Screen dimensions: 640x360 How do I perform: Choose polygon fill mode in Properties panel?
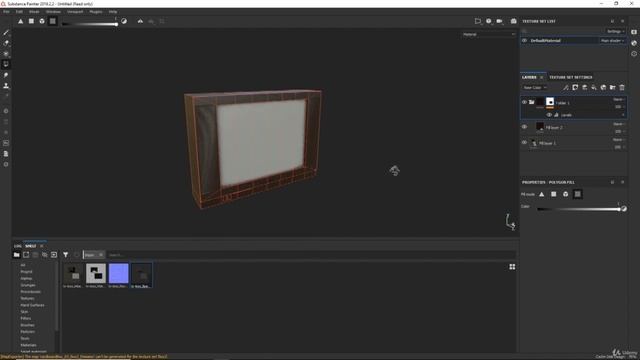[553, 194]
